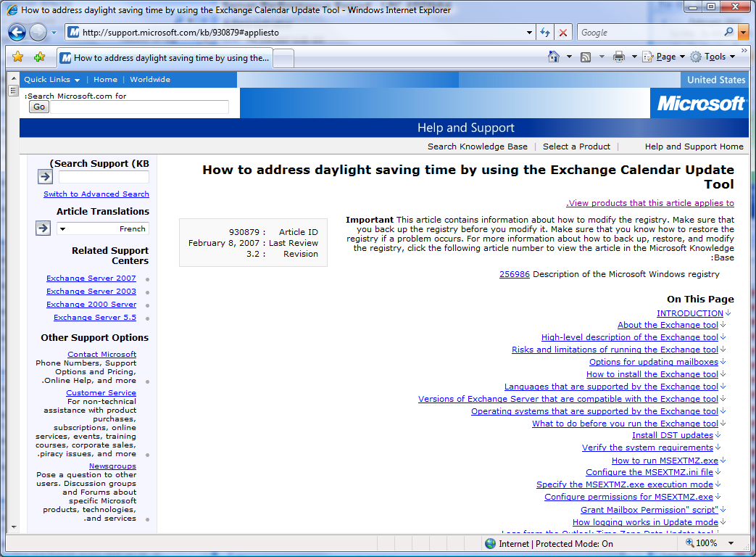
Task: Open the Exchange Server 5.5 support link
Action: pos(95,318)
